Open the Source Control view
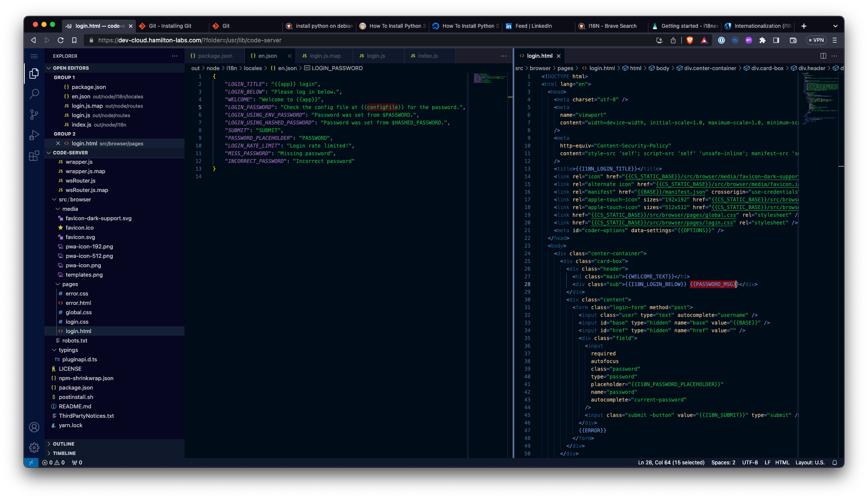This screenshot has width=868, height=499. click(x=34, y=115)
